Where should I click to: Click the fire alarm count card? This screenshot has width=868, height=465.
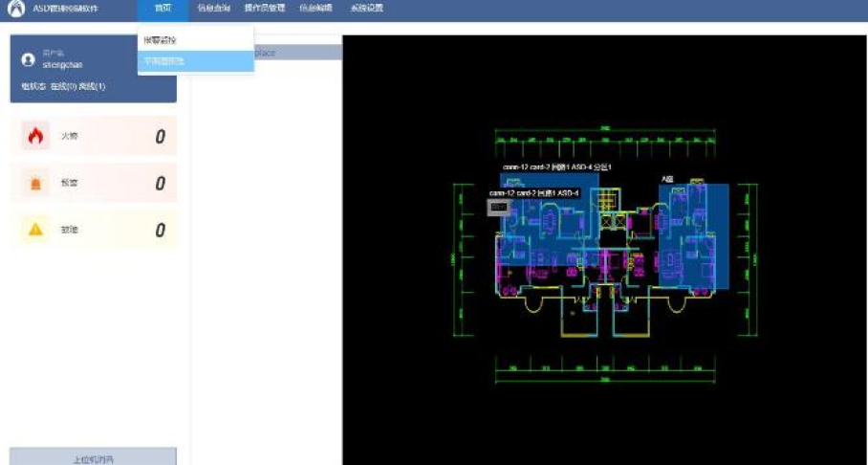click(x=93, y=137)
